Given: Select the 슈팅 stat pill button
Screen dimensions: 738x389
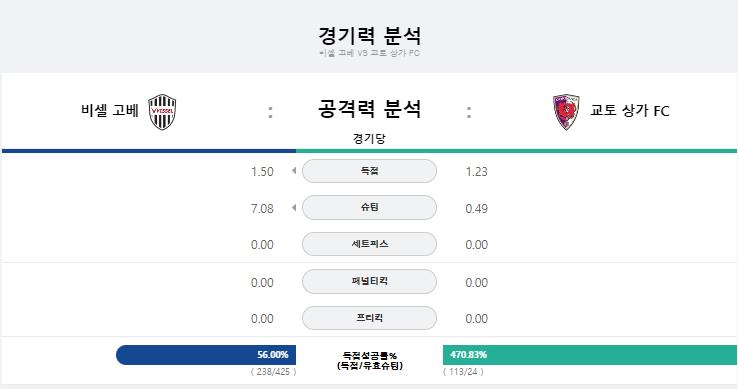Looking at the screenshot, I should [369, 207].
